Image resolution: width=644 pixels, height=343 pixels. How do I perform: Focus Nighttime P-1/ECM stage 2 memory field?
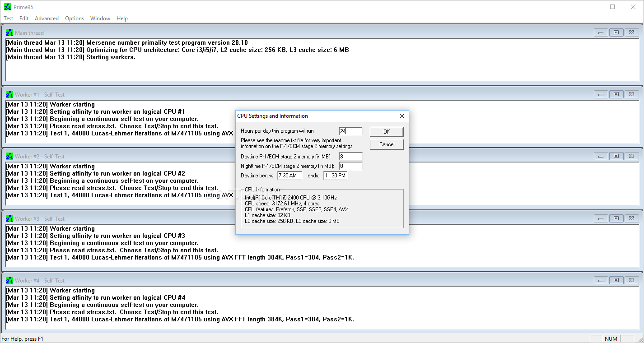coord(351,166)
